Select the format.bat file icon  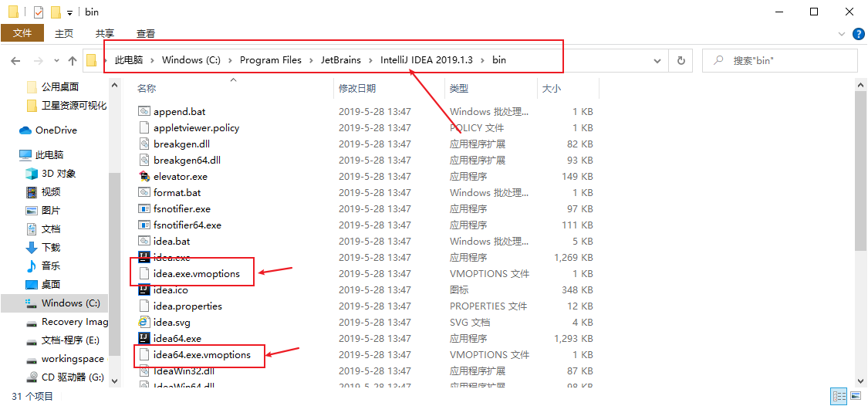coord(144,193)
